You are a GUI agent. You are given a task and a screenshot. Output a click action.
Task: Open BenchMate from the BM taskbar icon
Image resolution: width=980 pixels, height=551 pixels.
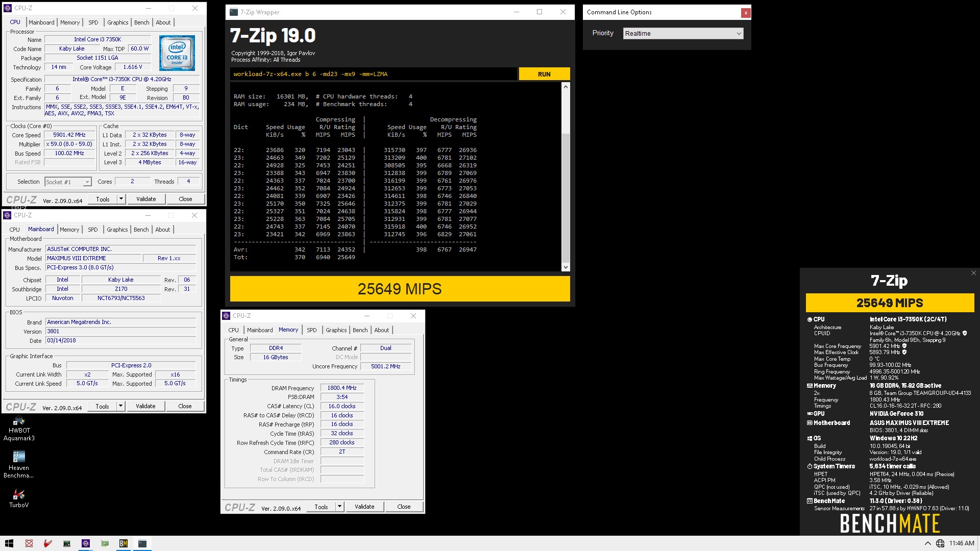point(124,543)
